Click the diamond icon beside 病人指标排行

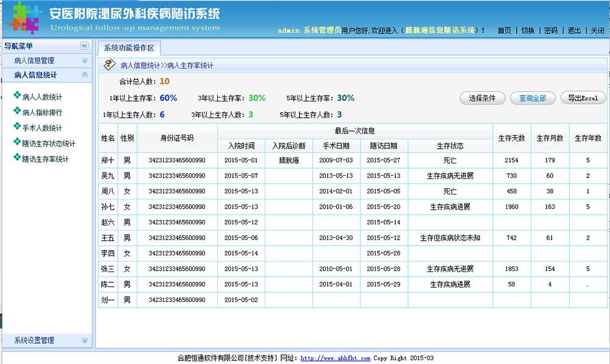[x=16, y=111]
